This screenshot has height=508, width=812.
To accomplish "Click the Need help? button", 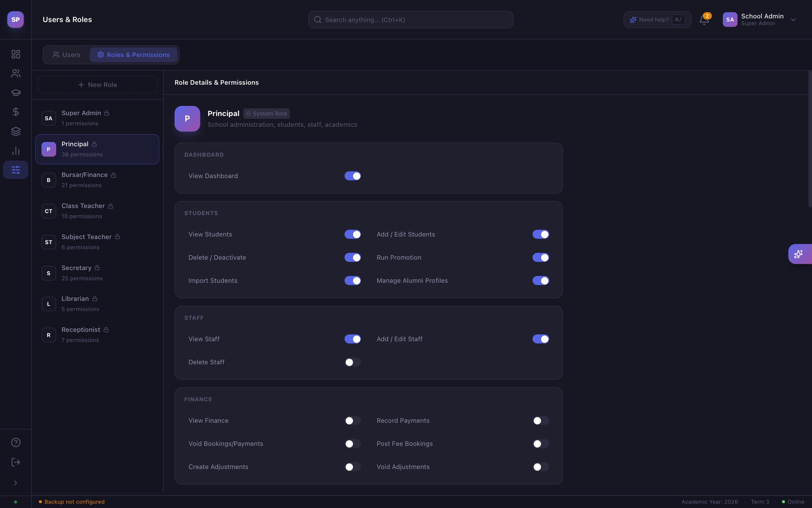I will (x=657, y=20).
